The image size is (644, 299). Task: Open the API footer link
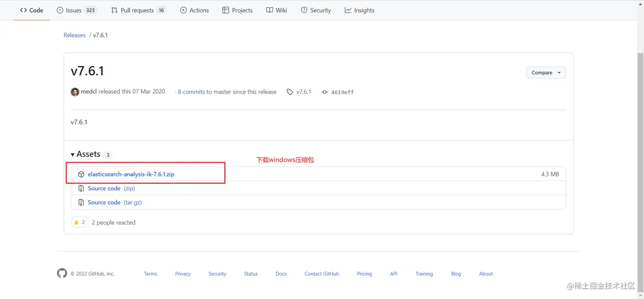394,274
